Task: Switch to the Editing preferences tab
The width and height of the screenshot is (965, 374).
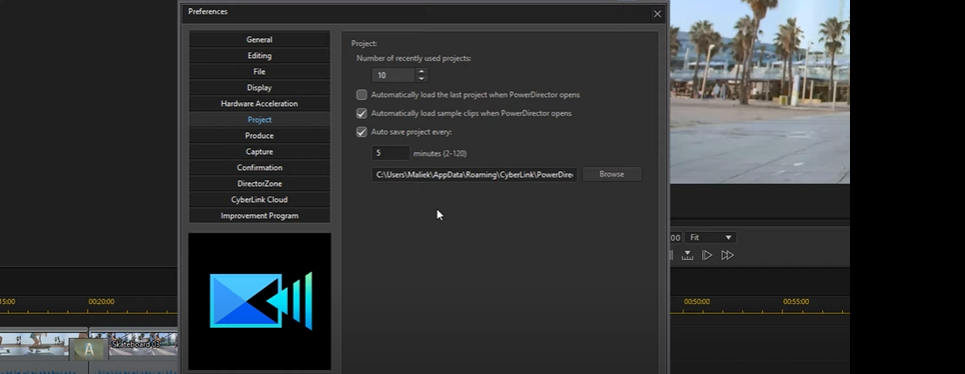Action: [259, 55]
